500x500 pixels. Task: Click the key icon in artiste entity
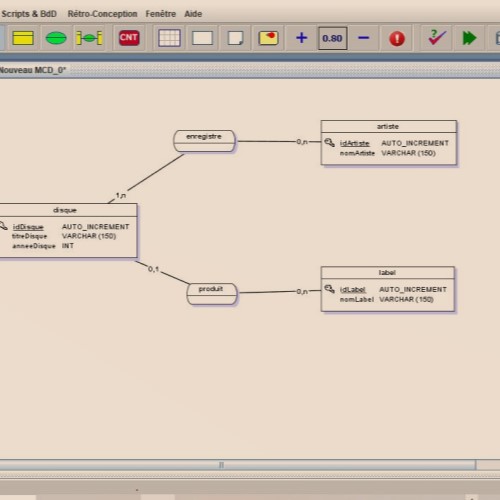pos(329,143)
